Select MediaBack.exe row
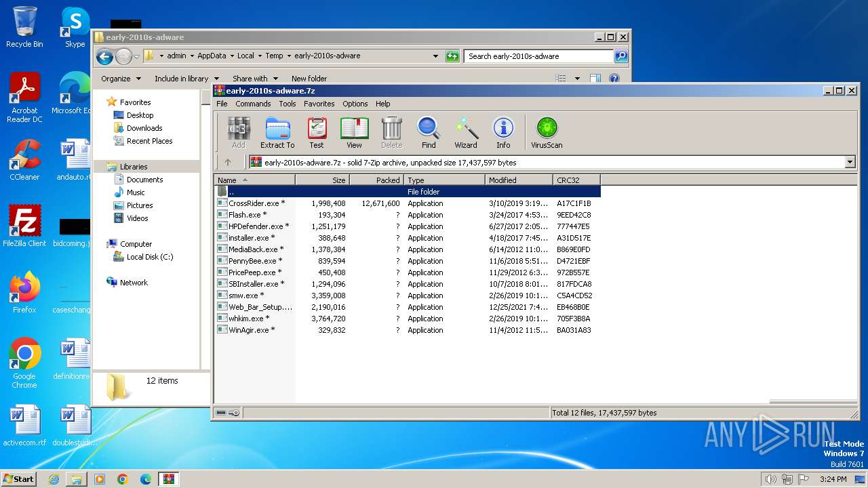The height and width of the screenshot is (488, 868). point(408,249)
